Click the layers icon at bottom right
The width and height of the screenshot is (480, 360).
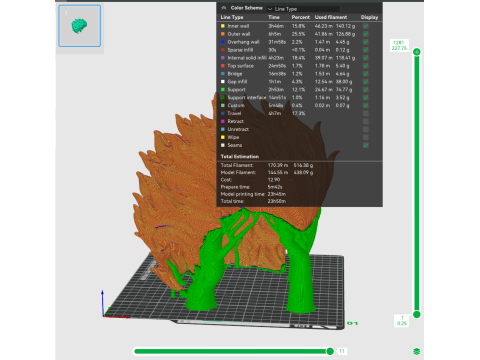pyautogui.click(x=416, y=351)
